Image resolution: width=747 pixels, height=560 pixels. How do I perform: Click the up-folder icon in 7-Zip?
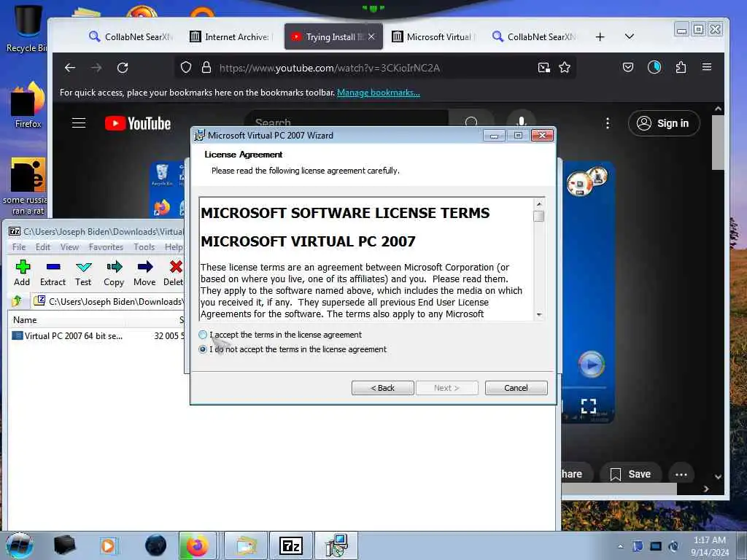point(18,301)
